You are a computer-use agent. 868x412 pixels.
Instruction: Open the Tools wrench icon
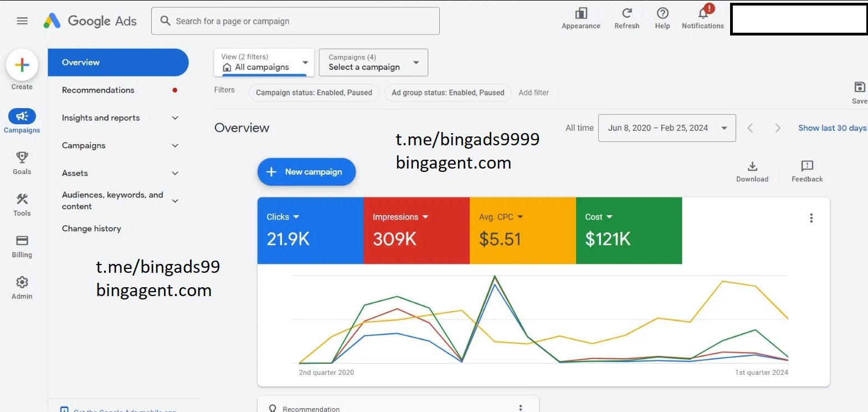[22, 200]
